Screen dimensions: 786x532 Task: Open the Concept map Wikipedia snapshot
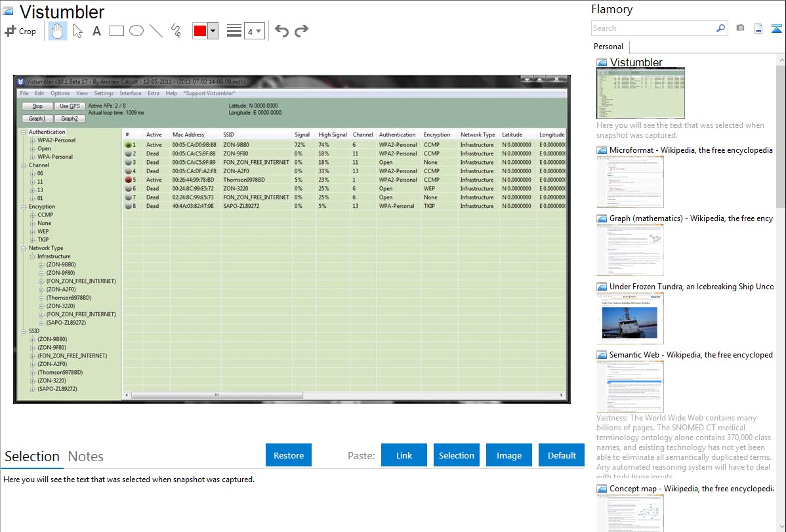click(630, 513)
